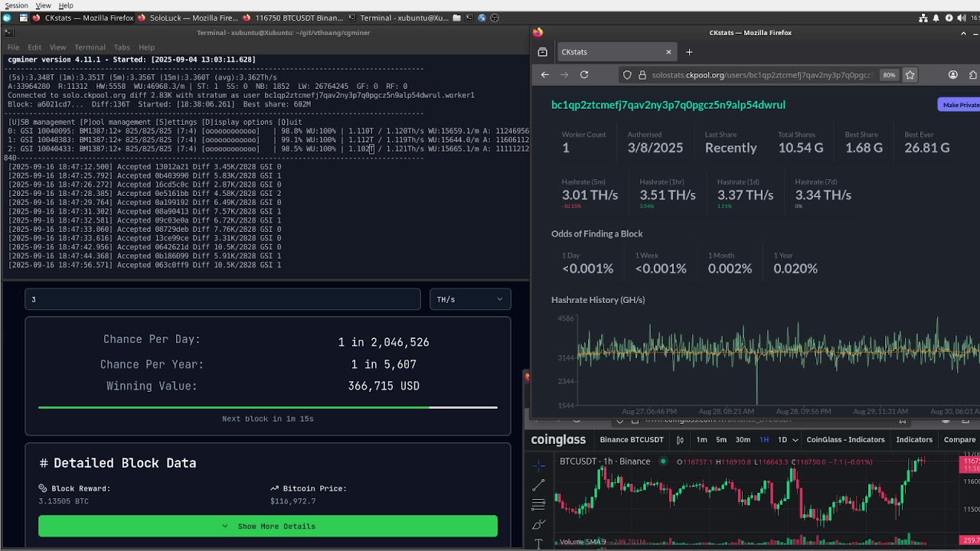Open the top Help menu beside View
This screenshot has height=551, width=980.
66,5
